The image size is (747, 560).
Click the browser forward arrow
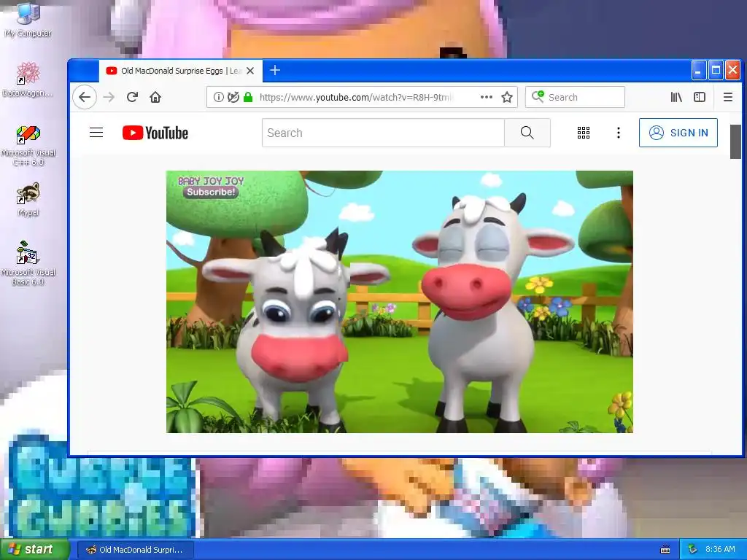109,97
